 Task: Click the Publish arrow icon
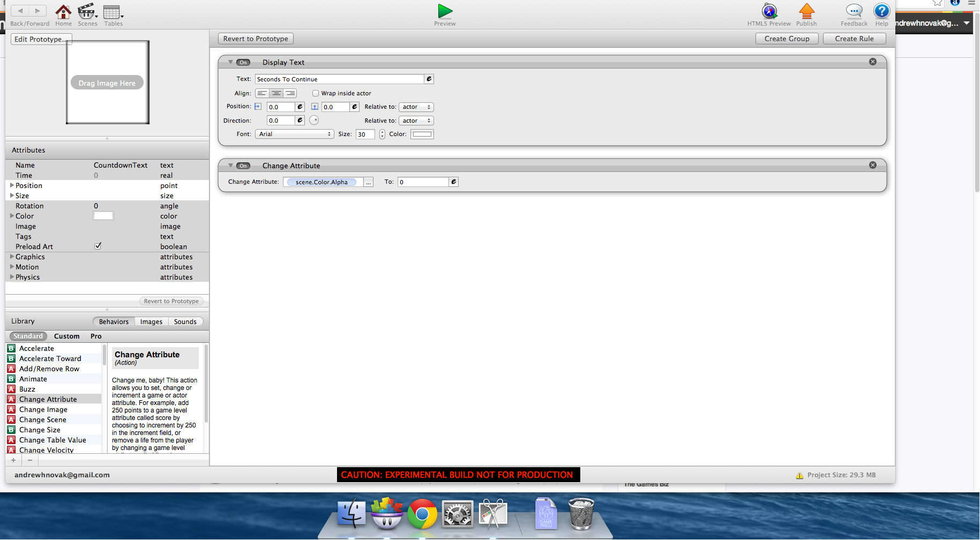coord(806,11)
